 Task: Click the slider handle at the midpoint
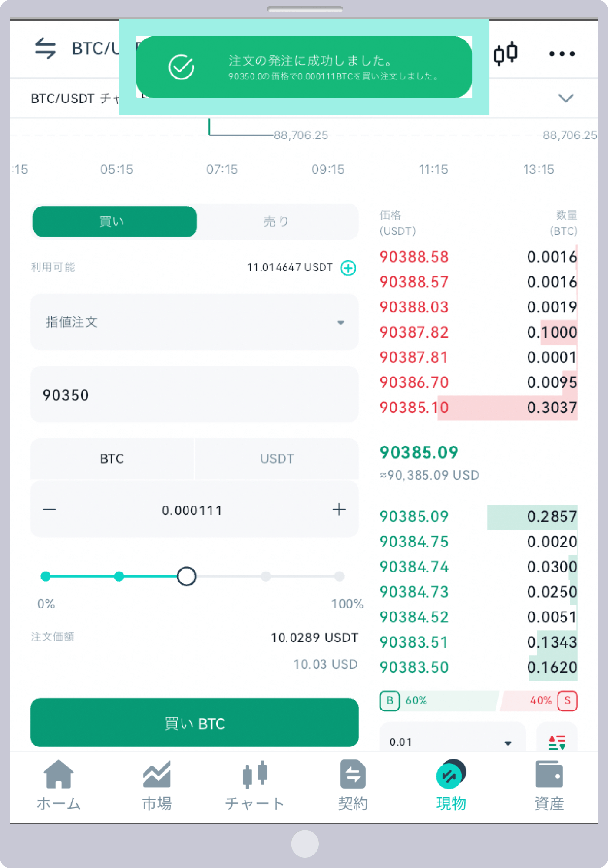point(187,576)
